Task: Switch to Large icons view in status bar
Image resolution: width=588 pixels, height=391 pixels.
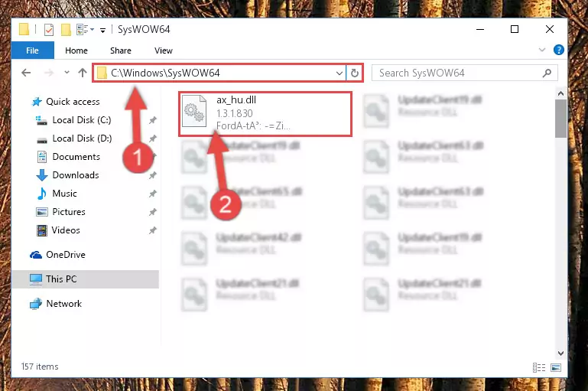Action: [x=556, y=368]
